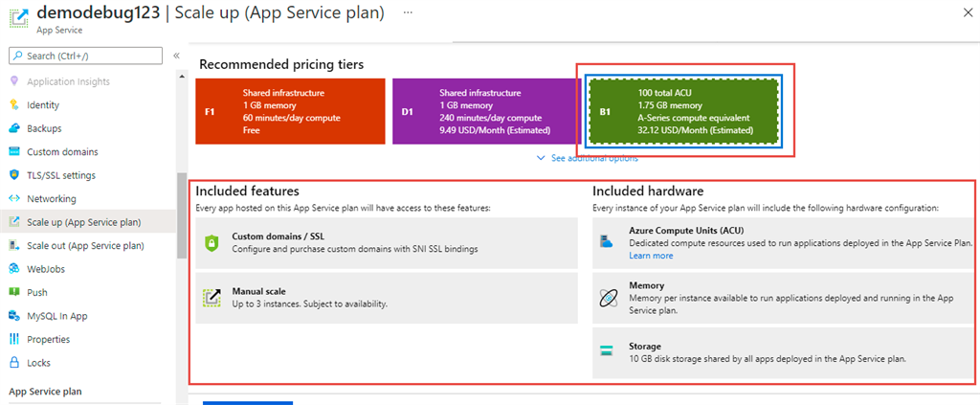Image resolution: width=980 pixels, height=405 pixels.
Task: Select the D1 Shared pricing tier
Action: click(486, 111)
